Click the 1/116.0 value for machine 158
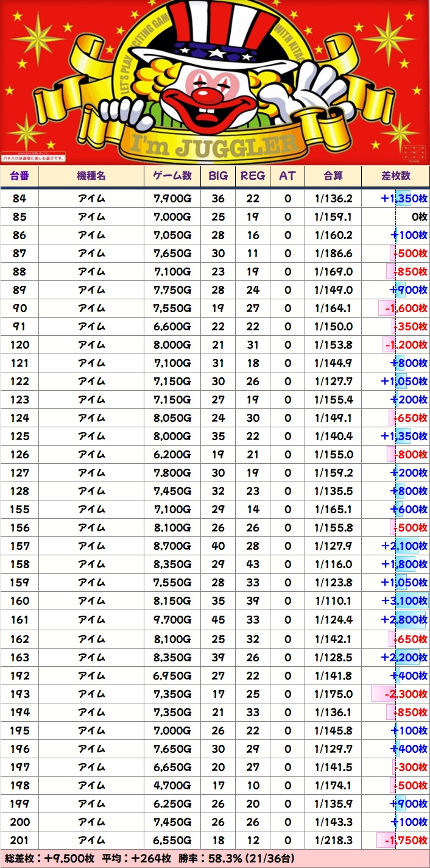430x868 pixels. coord(333,564)
